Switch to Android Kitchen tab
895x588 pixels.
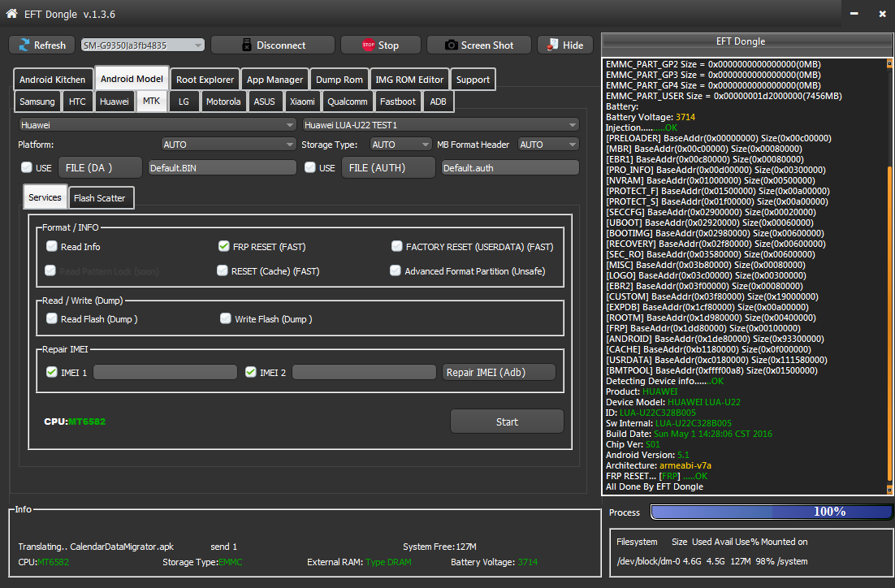[x=53, y=80]
